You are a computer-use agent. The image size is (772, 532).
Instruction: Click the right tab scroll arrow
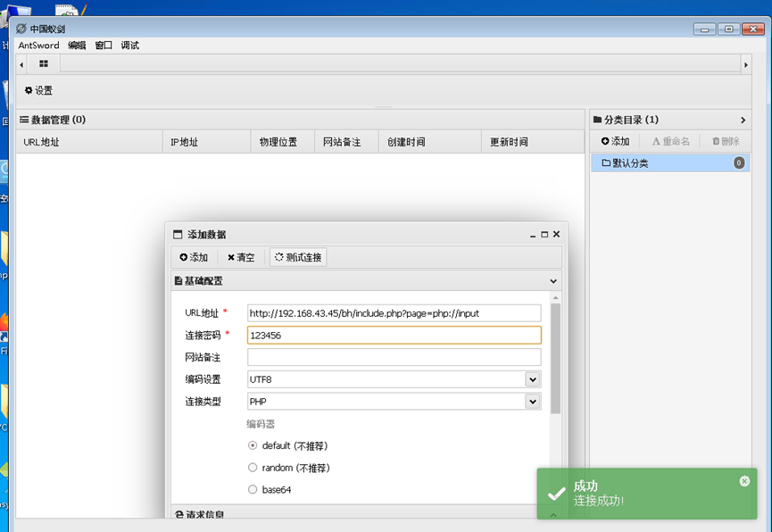[745, 64]
